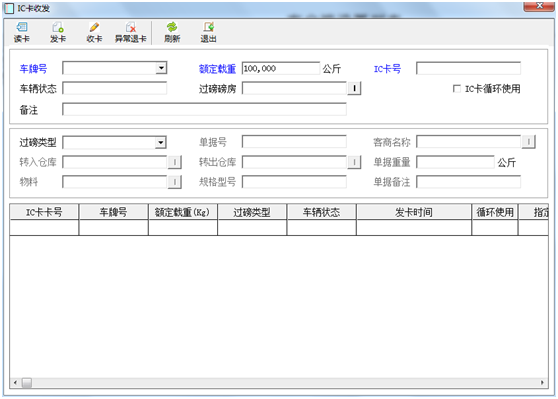This screenshot has width=558, height=399.
Task: Focus the 客商名称 text field
Action: click(469, 142)
